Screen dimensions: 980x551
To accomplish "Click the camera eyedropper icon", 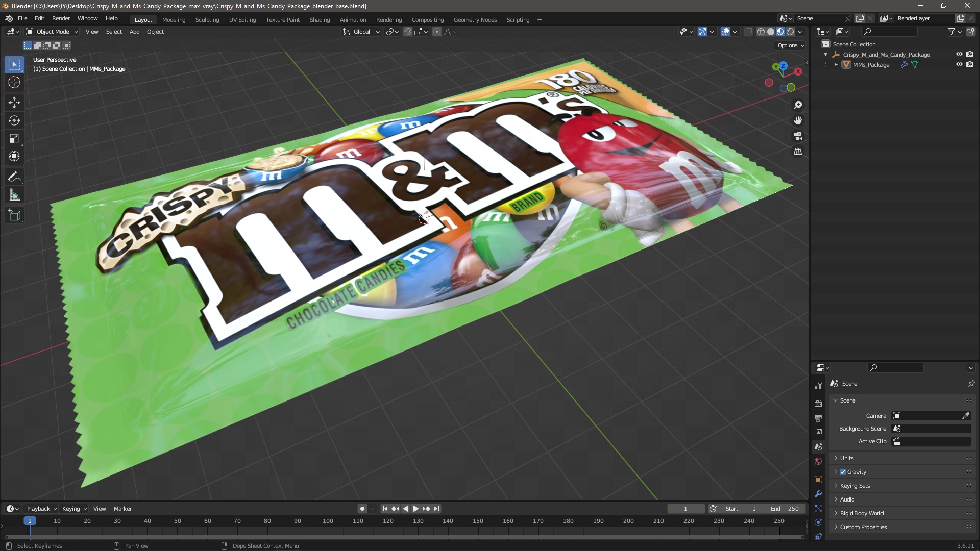I will 965,416.
